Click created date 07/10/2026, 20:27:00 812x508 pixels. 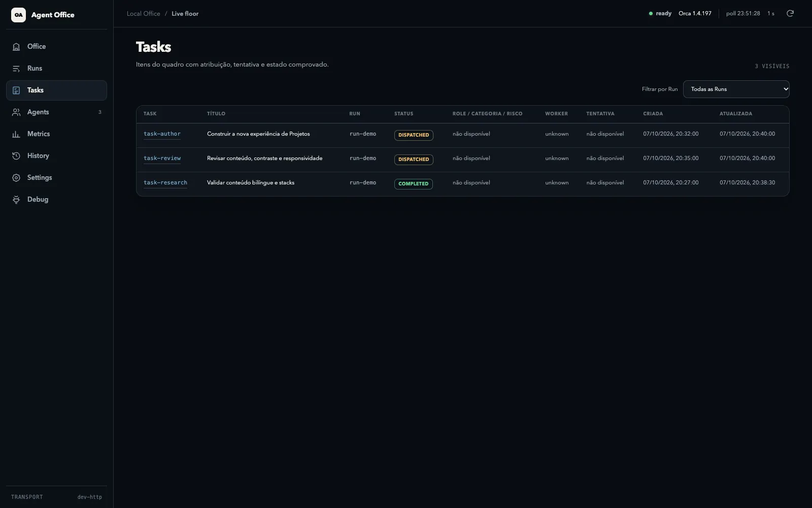coord(670,183)
